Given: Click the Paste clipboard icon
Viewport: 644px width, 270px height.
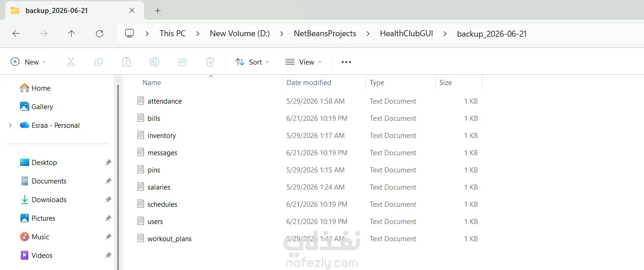Looking at the screenshot, I should point(127,62).
